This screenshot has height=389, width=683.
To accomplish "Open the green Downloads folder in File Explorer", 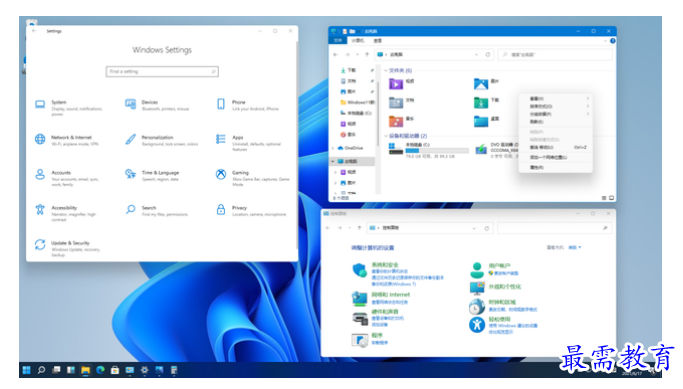I will pyautogui.click(x=481, y=102).
